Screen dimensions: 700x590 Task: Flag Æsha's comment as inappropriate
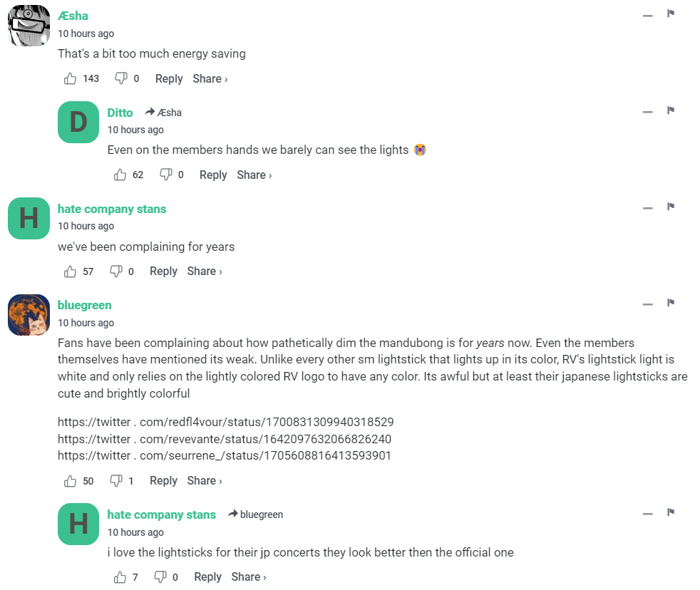coord(671,14)
